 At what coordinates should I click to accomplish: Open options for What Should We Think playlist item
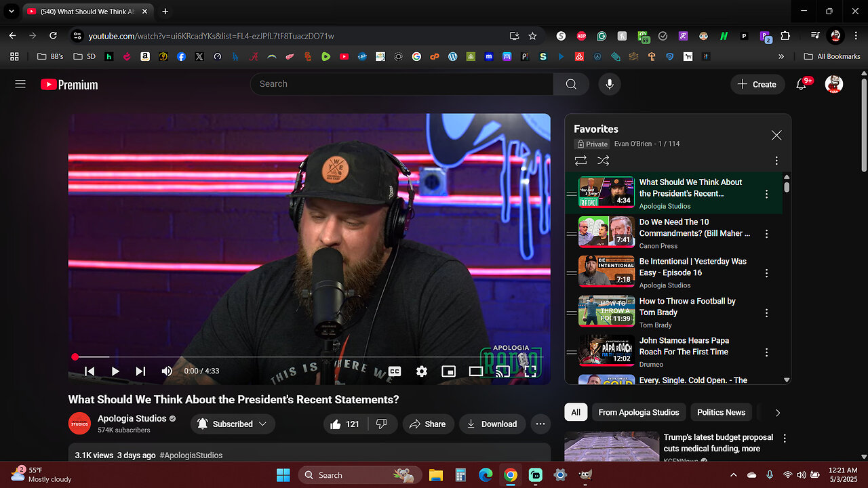click(x=767, y=194)
